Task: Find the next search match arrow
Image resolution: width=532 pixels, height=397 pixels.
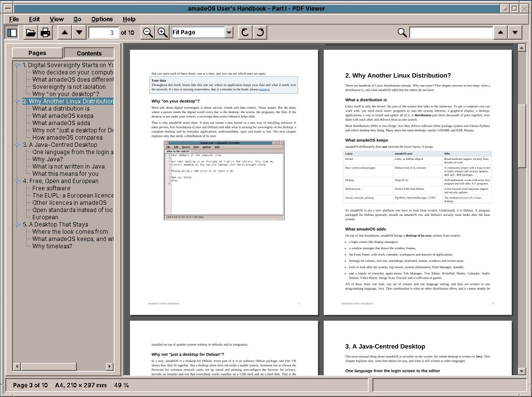Action: 515,32
